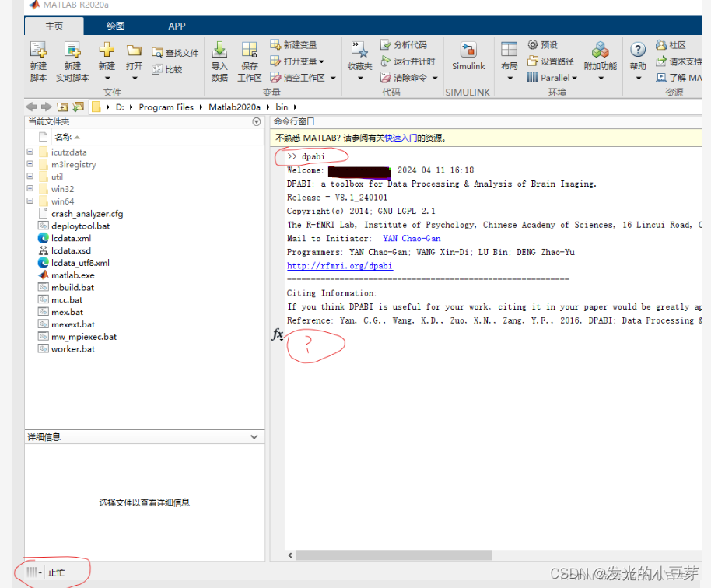This screenshot has width=711, height=588.
Task: Switch to the 绘图 ribbon tab
Action: (x=114, y=25)
